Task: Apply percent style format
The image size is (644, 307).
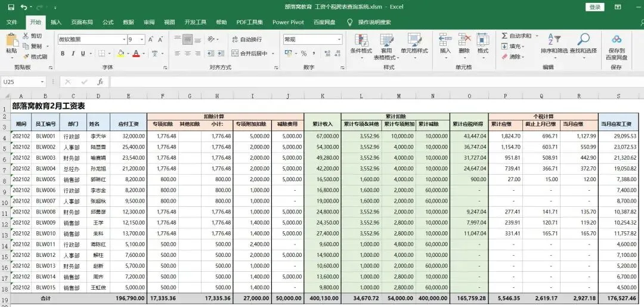Action: [x=304, y=54]
